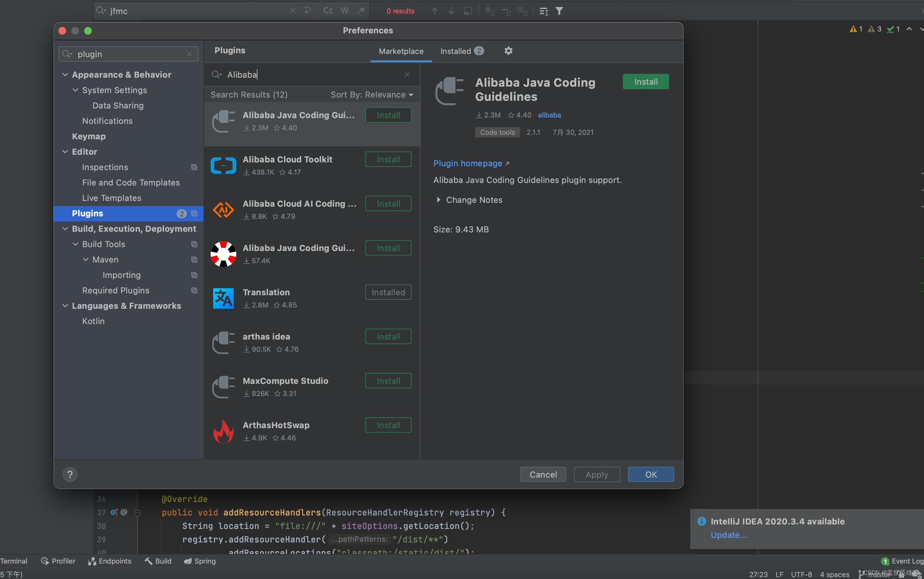Switch to the Marketplace tab

[400, 51]
